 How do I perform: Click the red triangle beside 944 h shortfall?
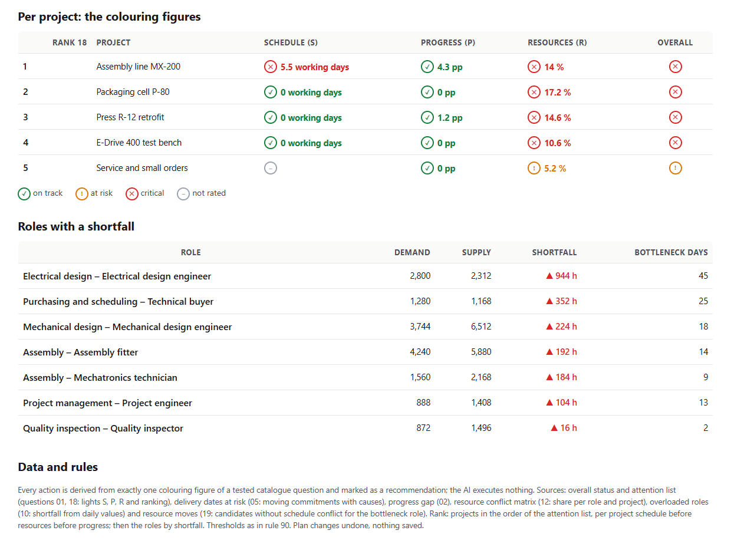coord(549,276)
